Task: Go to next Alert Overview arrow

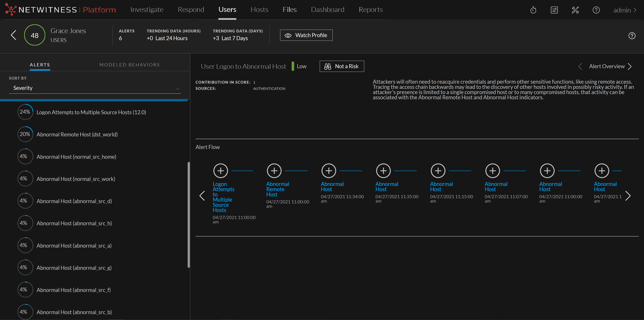Action: pos(630,66)
